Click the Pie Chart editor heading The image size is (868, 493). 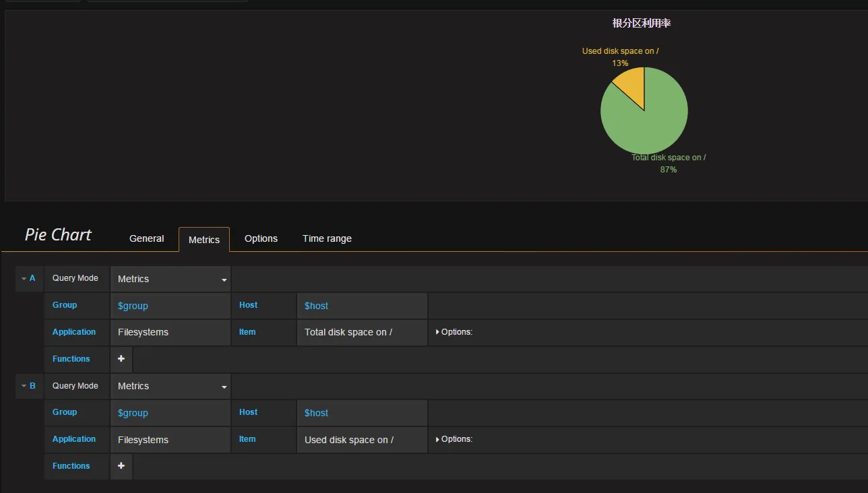[58, 235]
